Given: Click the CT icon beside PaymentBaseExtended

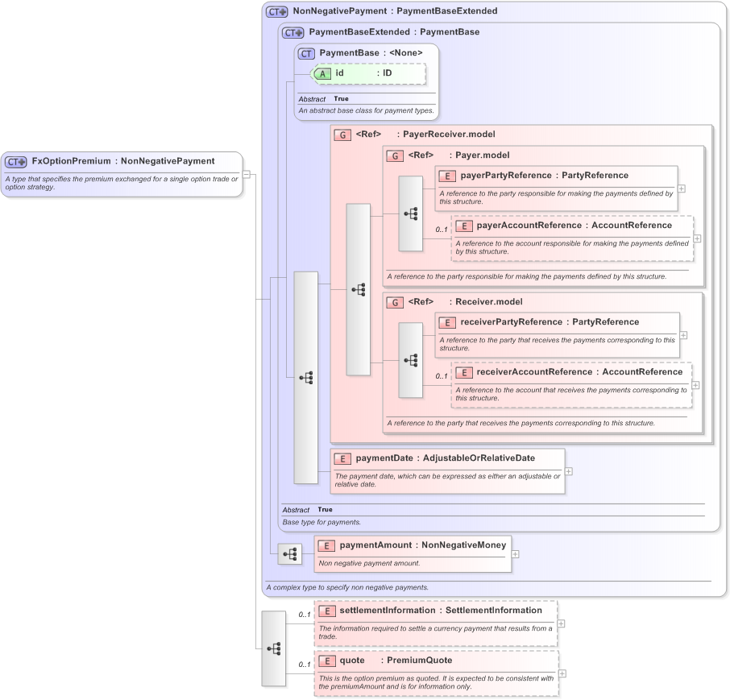Looking at the screenshot, I should point(293,32).
